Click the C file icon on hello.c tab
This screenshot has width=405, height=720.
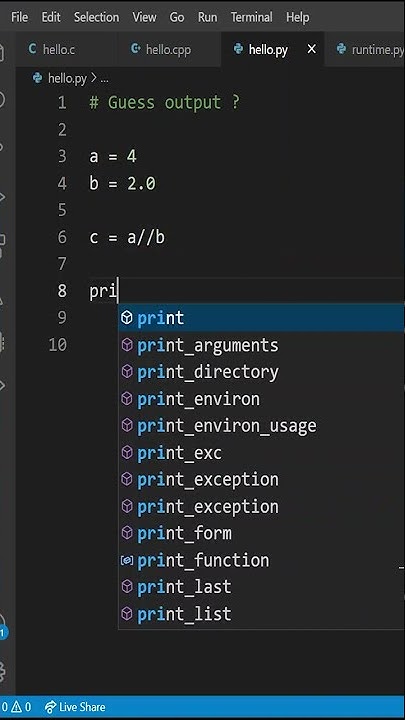32,49
